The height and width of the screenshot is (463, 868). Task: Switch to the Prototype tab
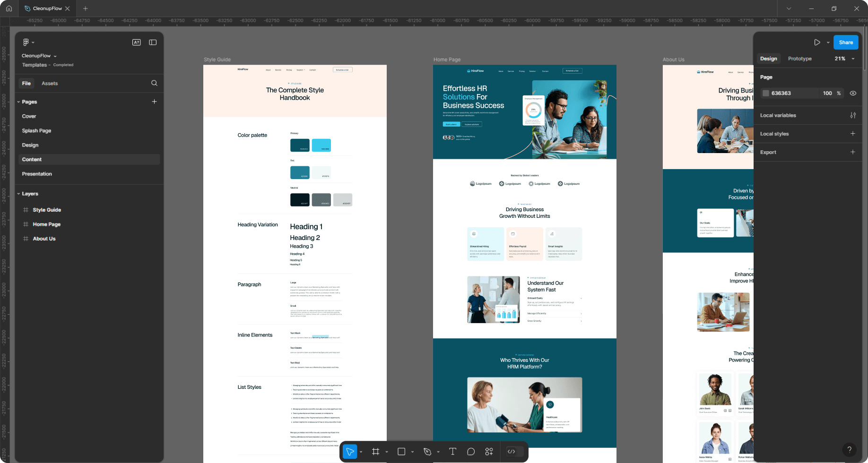pyautogui.click(x=799, y=58)
